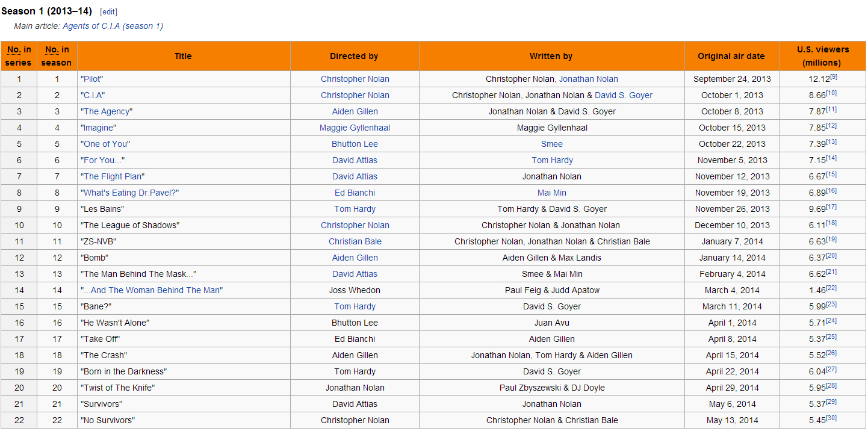Click the "U.S. viewers (millions)" column header

(823, 56)
